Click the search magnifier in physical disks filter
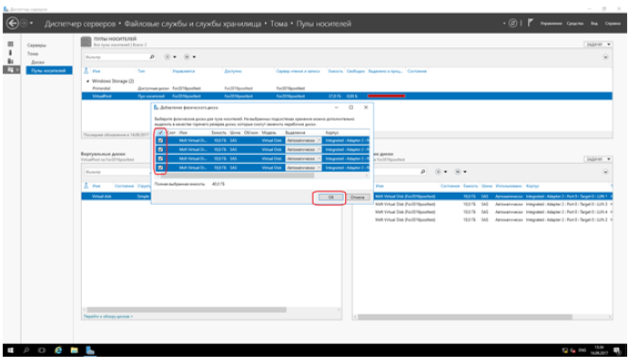This screenshot has width=639, height=364. [x=423, y=172]
